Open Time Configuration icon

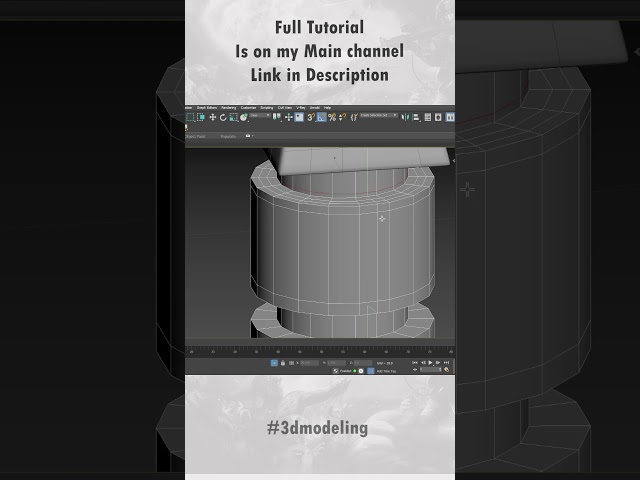447,370
